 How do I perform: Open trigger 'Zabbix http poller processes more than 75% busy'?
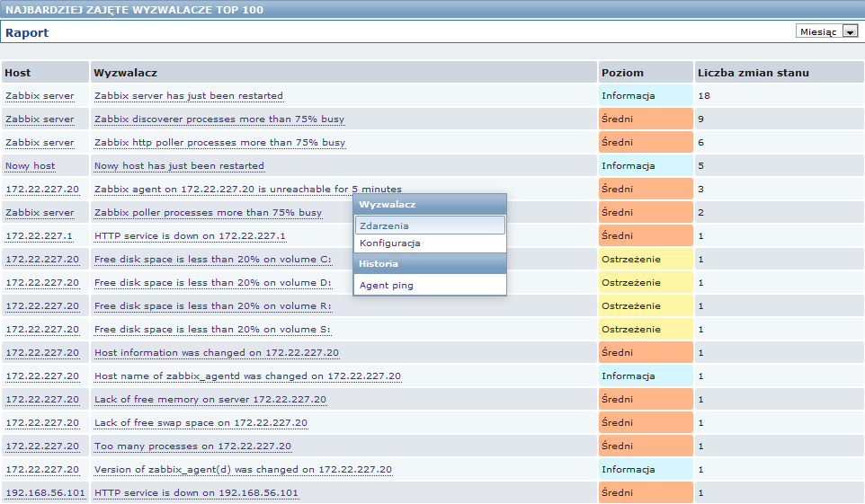[219, 142]
